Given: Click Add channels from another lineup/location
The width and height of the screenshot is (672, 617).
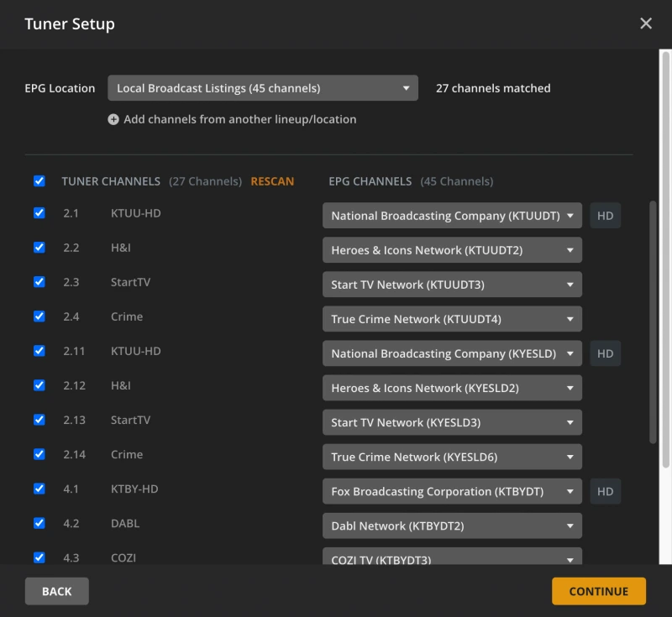Looking at the screenshot, I should point(239,119).
